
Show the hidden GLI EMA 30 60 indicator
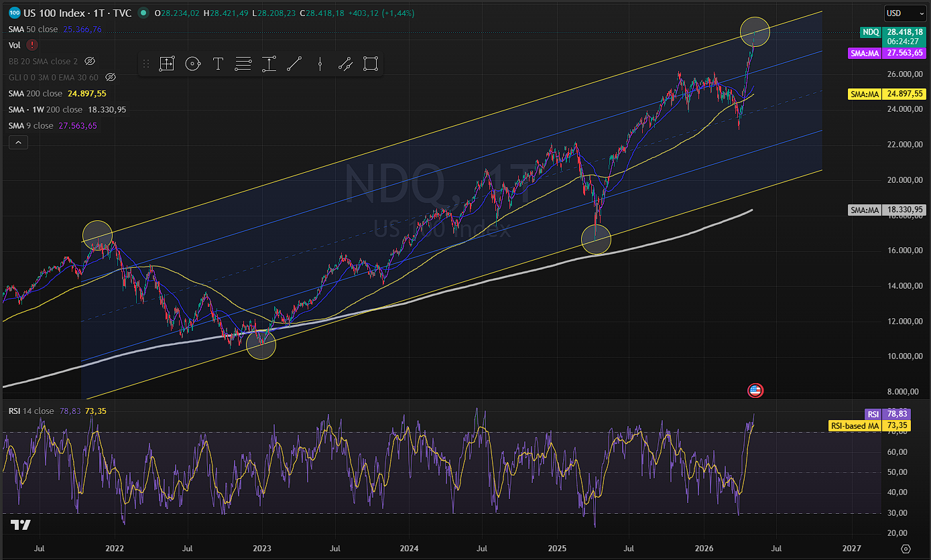111,77
